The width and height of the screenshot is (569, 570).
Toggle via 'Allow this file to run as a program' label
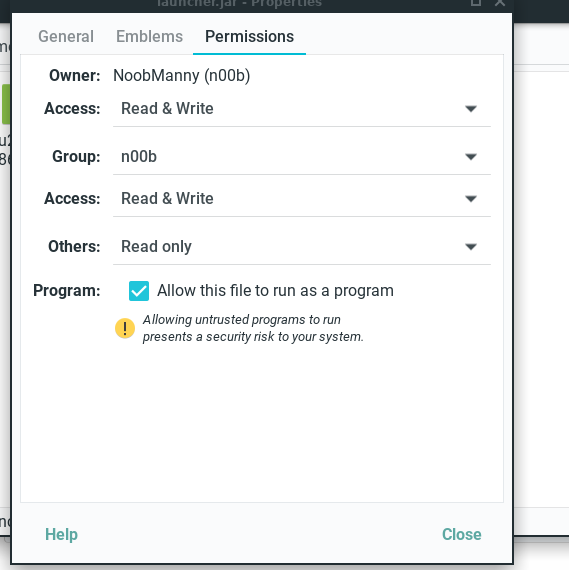pos(275,290)
